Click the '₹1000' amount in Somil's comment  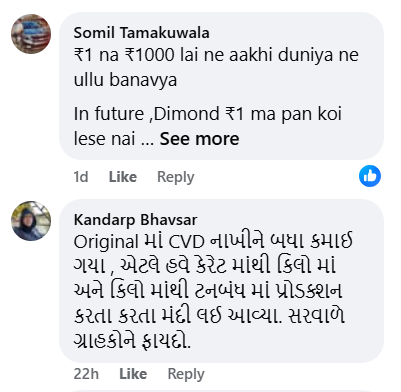[x=149, y=55]
